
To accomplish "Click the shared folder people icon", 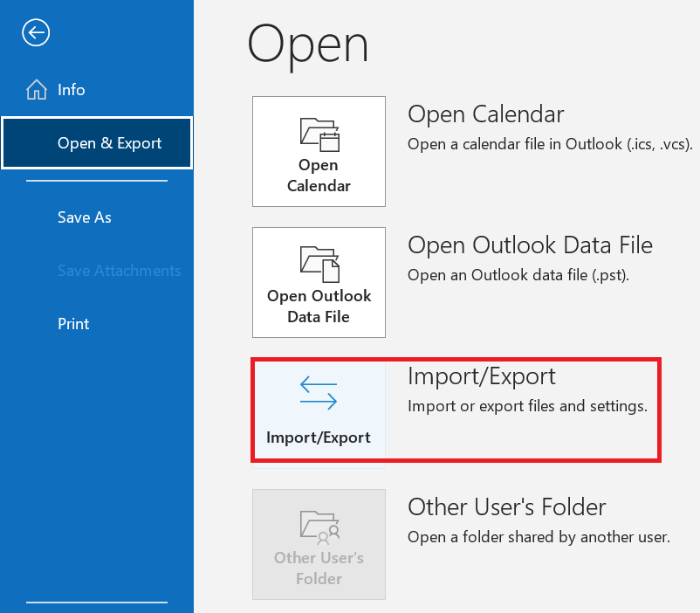I will (x=319, y=527).
